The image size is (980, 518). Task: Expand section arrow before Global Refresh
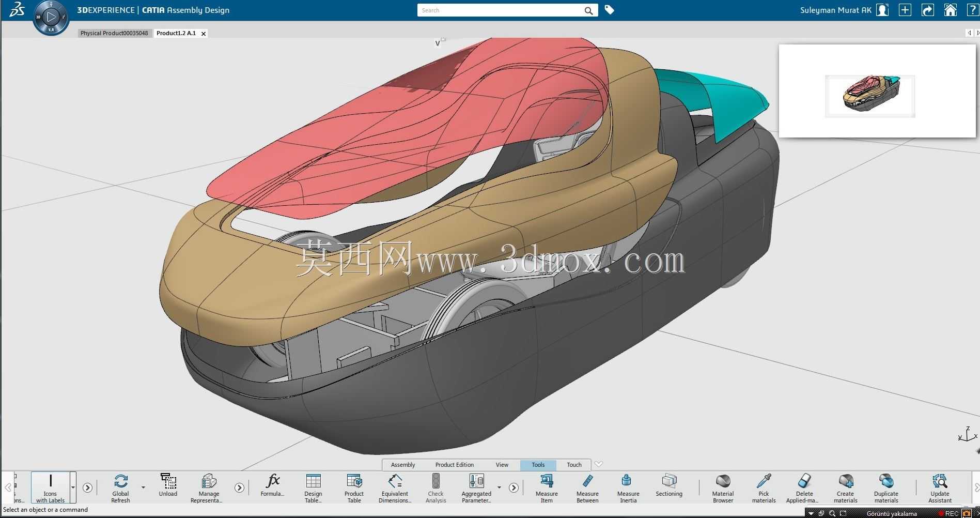(x=87, y=487)
